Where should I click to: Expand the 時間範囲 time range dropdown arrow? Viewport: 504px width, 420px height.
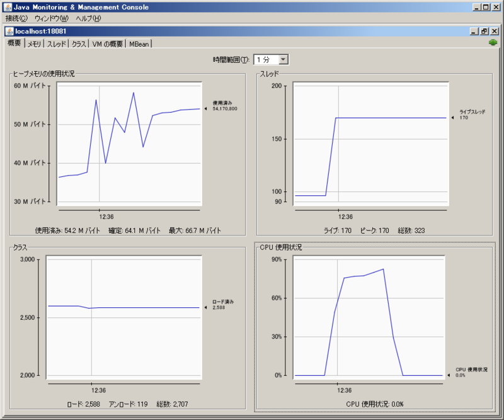[x=283, y=59]
